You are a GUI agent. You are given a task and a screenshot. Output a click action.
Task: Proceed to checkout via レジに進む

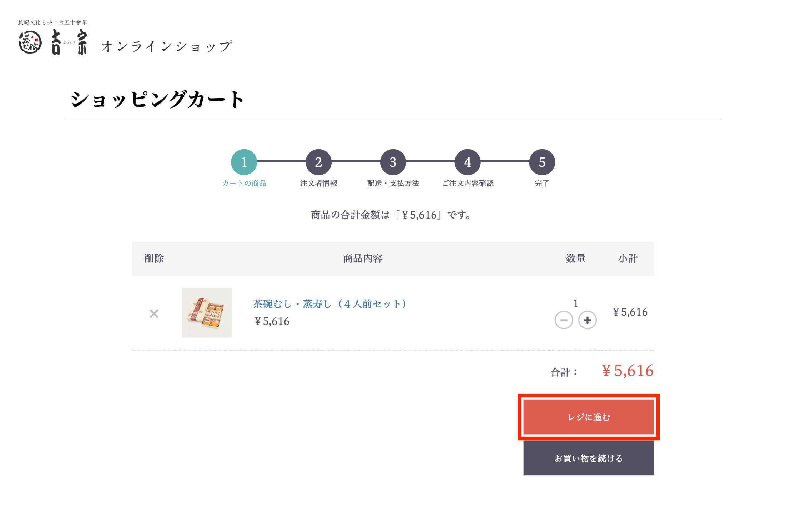589,417
